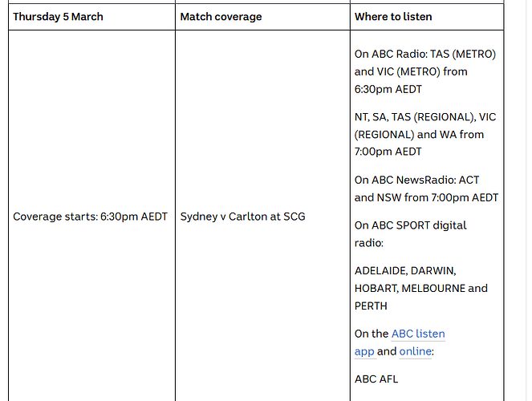Click the Where to listen header
This screenshot has width=532, height=401.
click(427, 17)
